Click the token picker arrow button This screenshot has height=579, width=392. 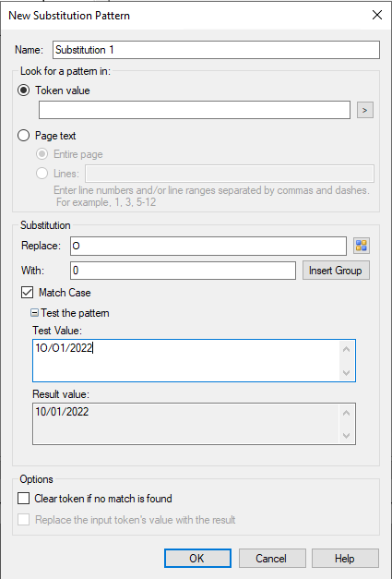pos(365,110)
